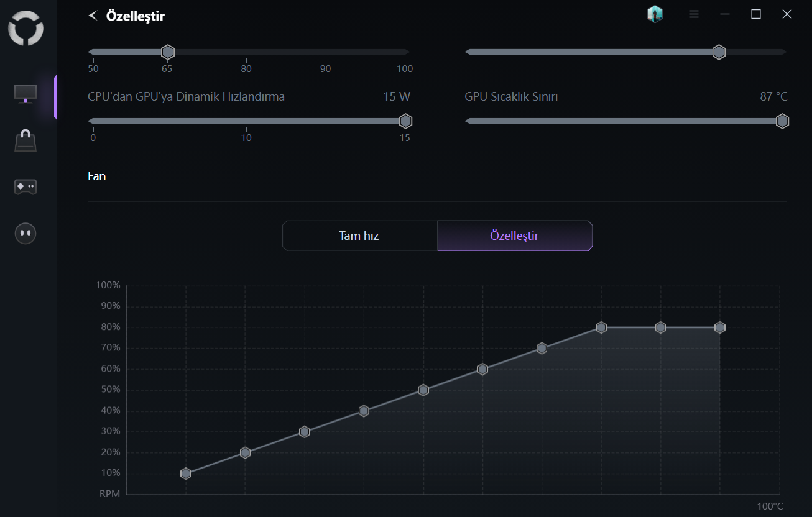Click the "80" tick label of the top slider
The height and width of the screenshot is (517, 812).
click(246, 69)
